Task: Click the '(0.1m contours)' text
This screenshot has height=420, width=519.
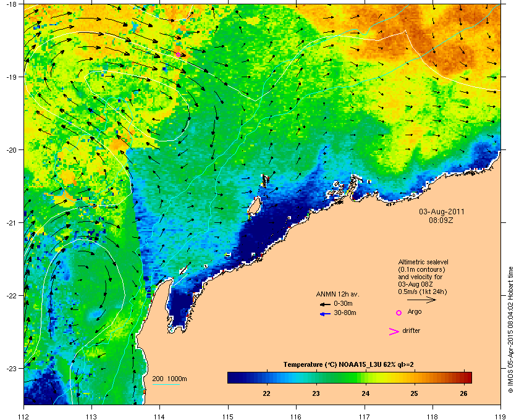Action: [x=421, y=269]
